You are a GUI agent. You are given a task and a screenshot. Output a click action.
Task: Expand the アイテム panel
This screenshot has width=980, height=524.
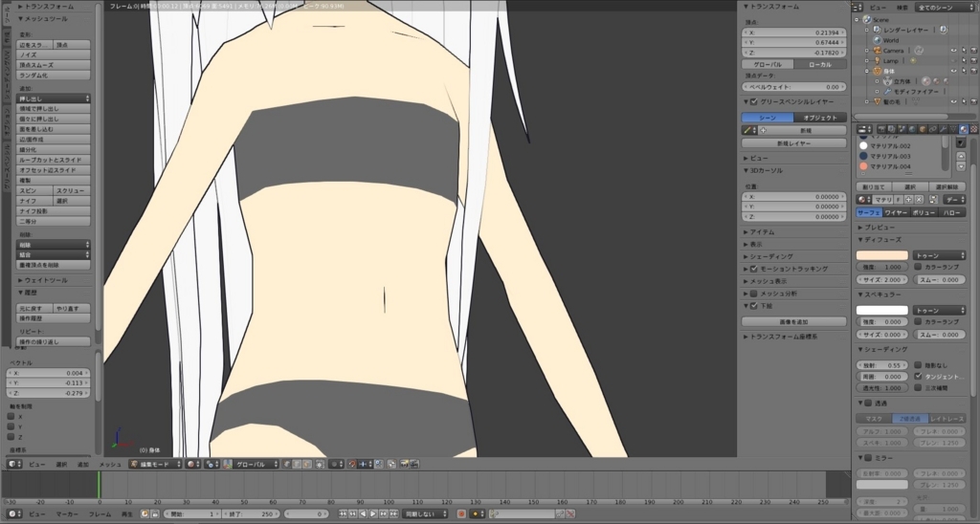[x=761, y=232]
